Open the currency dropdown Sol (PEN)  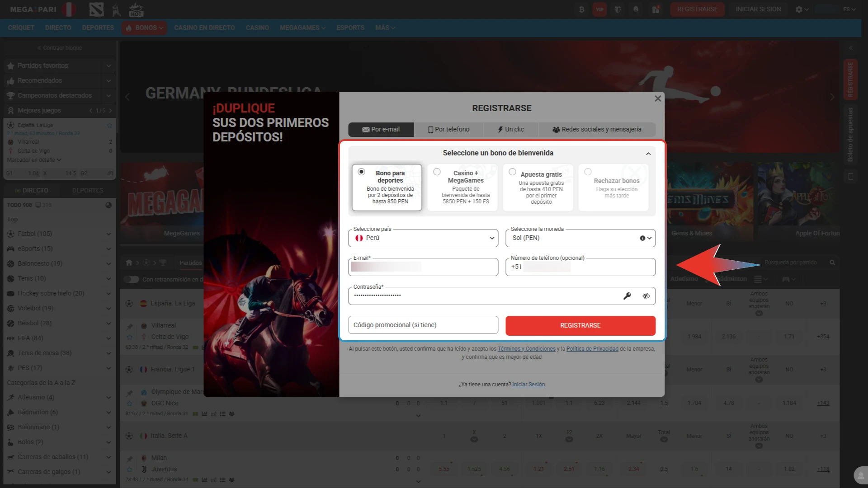[x=580, y=238]
